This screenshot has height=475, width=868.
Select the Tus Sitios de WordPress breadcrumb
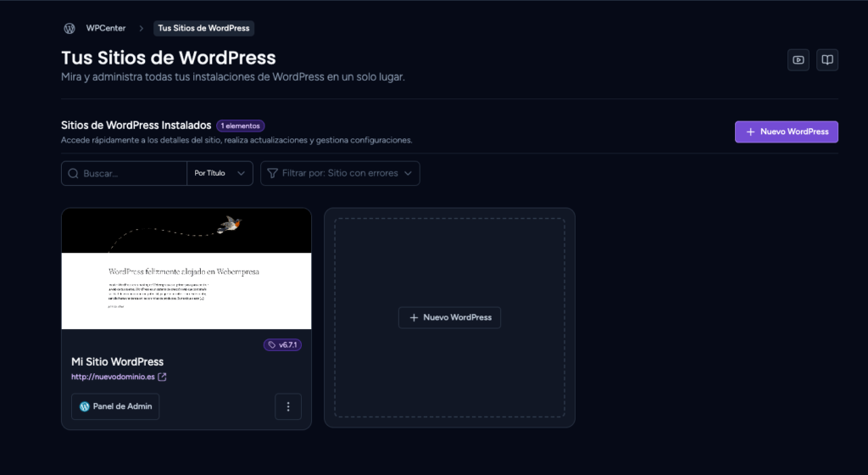203,28
